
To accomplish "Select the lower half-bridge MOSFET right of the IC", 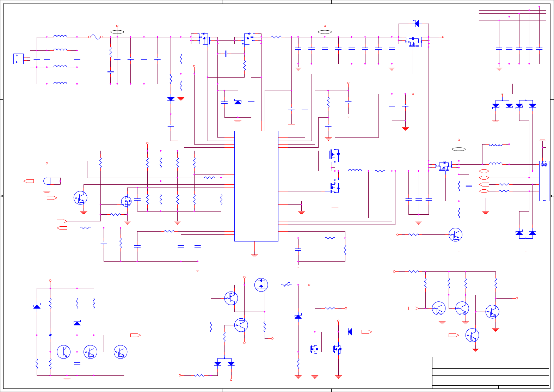I will (334, 188).
